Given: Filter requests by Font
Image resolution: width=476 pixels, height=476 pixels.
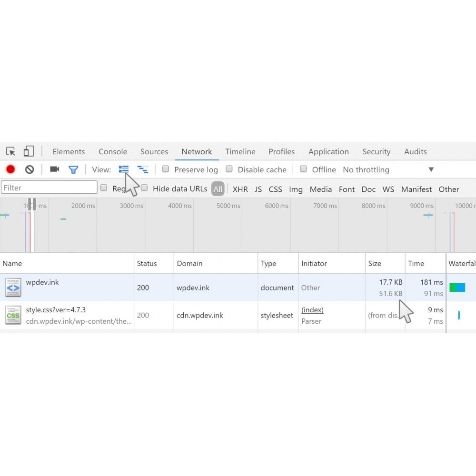Looking at the screenshot, I should pyautogui.click(x=347, y=189).
